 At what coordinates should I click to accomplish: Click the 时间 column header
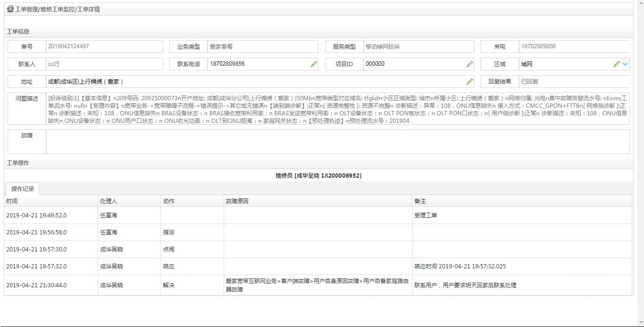tap(12, 201)
